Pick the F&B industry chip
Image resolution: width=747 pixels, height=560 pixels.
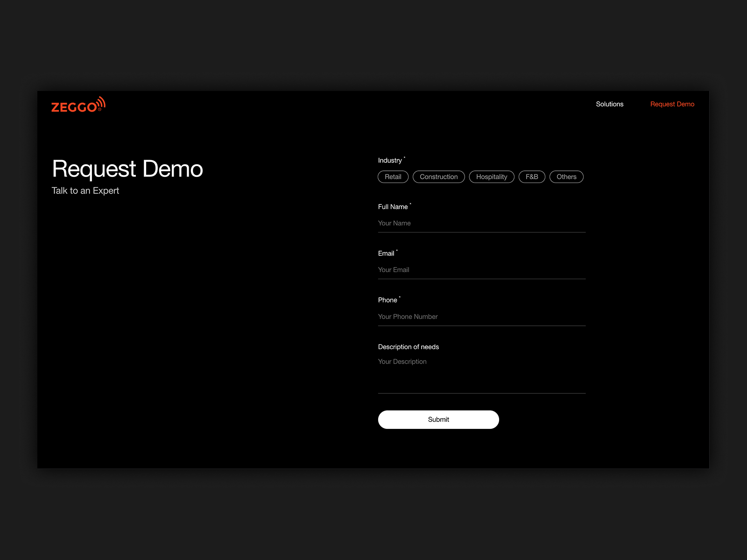pos(532,177)
